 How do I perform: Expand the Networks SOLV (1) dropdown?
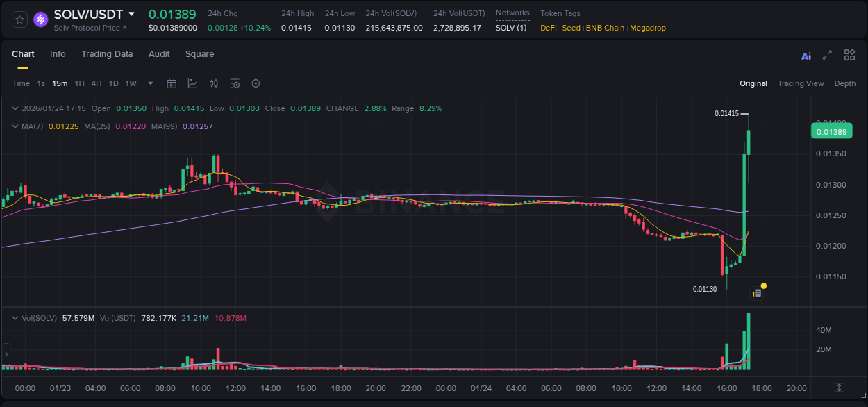[x=512, y=28]
